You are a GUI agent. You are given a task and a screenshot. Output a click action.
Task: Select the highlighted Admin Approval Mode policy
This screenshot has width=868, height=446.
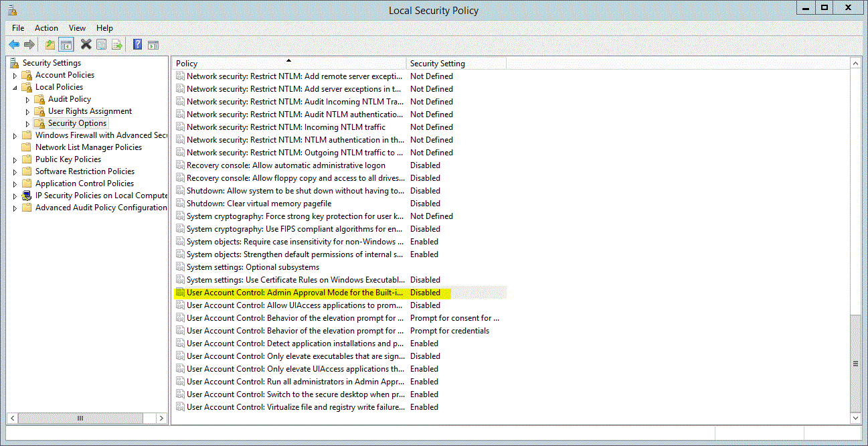point(294,293)
